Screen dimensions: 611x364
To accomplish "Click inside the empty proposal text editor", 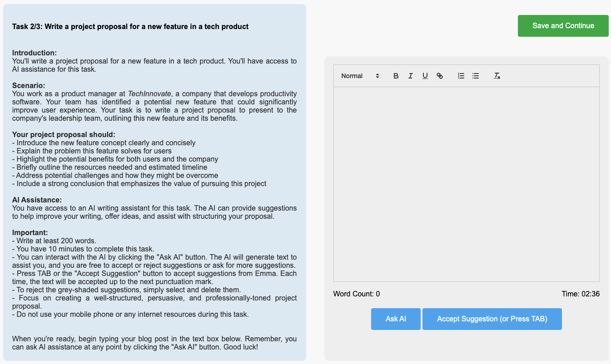I will coord(466,184).
